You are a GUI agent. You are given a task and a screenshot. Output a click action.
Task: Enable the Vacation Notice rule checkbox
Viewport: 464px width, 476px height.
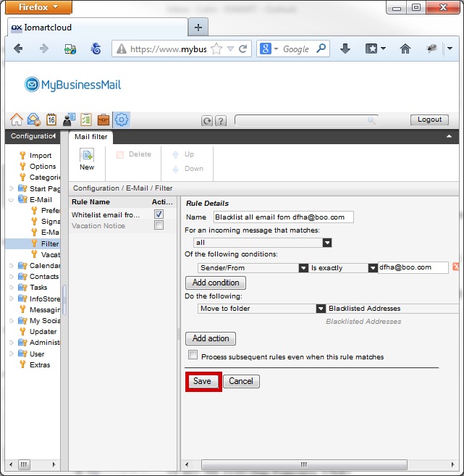(x=159, y=225)
